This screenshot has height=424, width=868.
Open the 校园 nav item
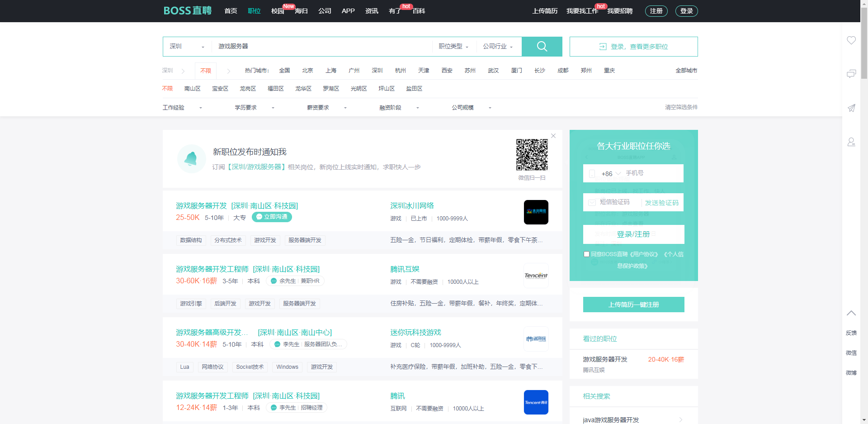click(x=278, y=11)
